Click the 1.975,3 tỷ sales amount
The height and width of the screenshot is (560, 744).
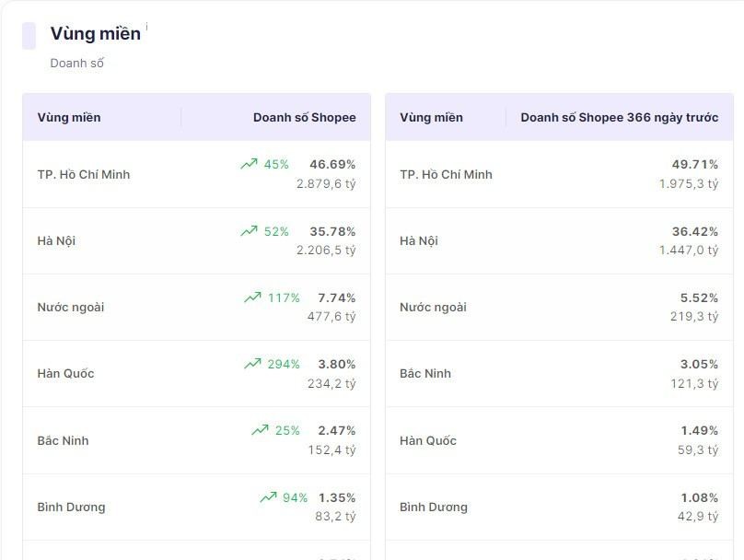[x=689, y=183]
